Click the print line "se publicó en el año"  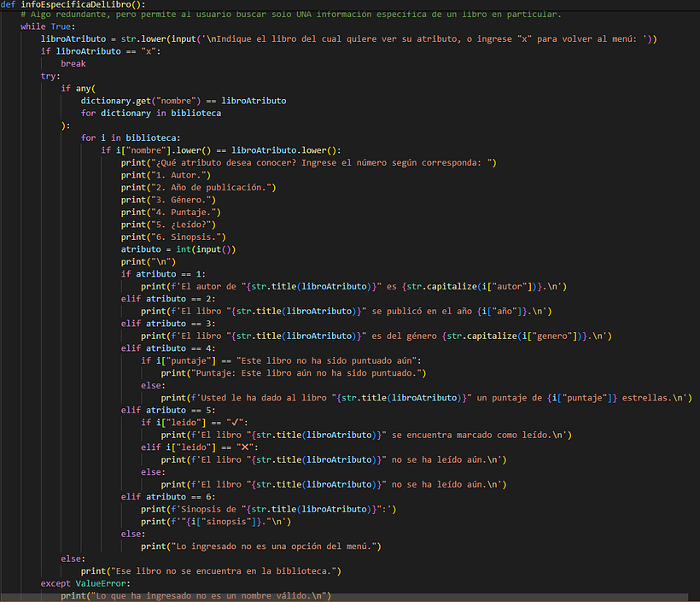[347, 312]
